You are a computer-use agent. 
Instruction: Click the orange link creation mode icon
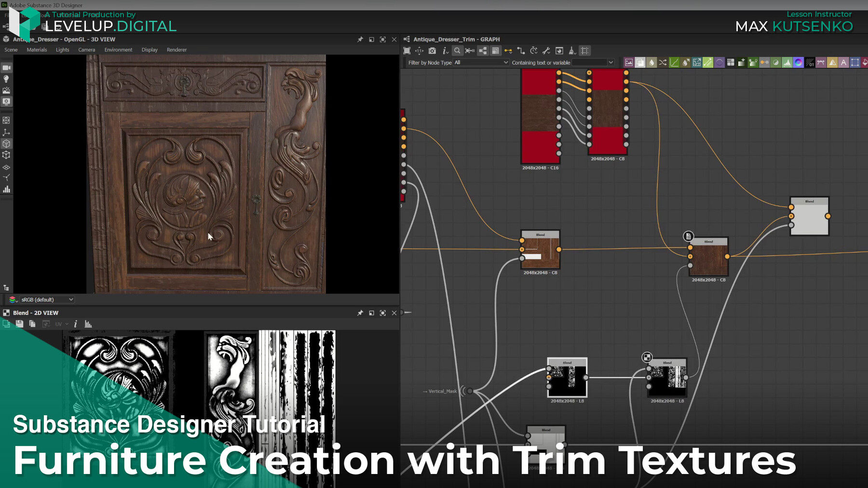pos(508,51)
